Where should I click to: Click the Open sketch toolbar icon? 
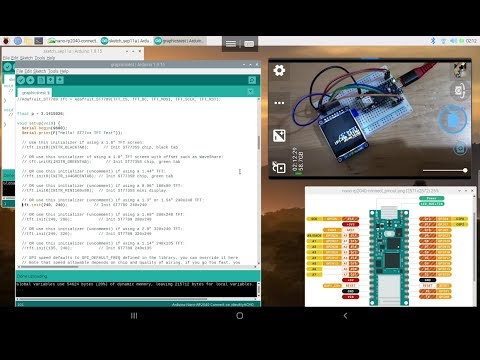pos(50,80)
